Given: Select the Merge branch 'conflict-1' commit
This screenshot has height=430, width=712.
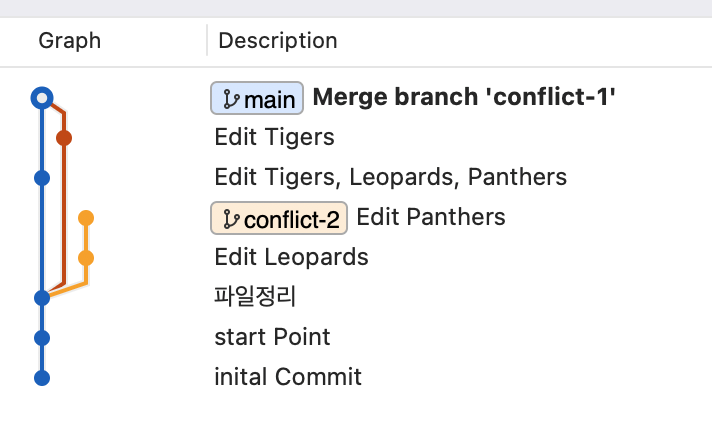Looking at the screenshot, I should (464, 97).
